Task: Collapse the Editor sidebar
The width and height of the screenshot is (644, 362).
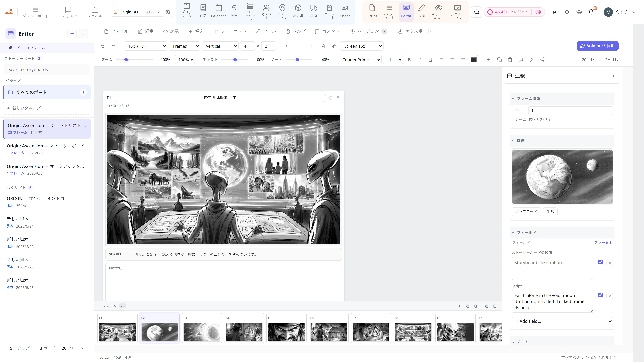Action: pos(84,34)
